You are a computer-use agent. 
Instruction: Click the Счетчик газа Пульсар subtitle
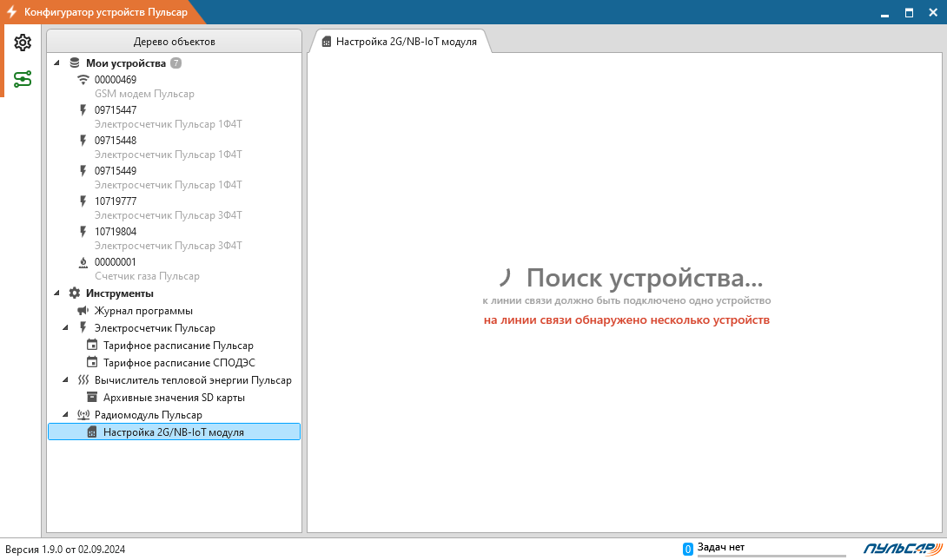[x=147, y=276]
